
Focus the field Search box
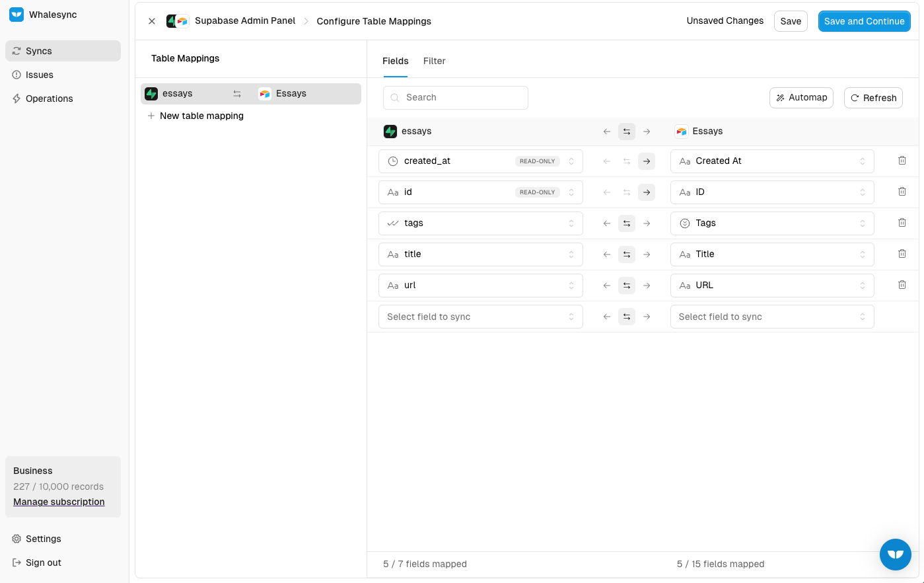[x=456, y=98]
